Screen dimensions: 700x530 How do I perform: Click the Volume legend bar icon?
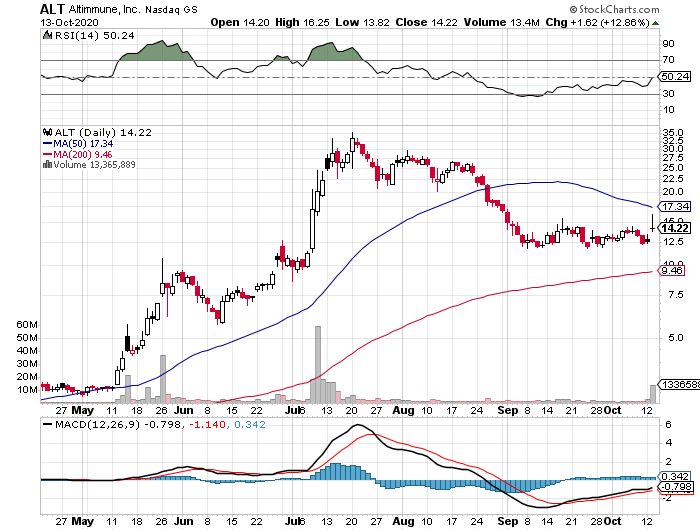[46, 166]
